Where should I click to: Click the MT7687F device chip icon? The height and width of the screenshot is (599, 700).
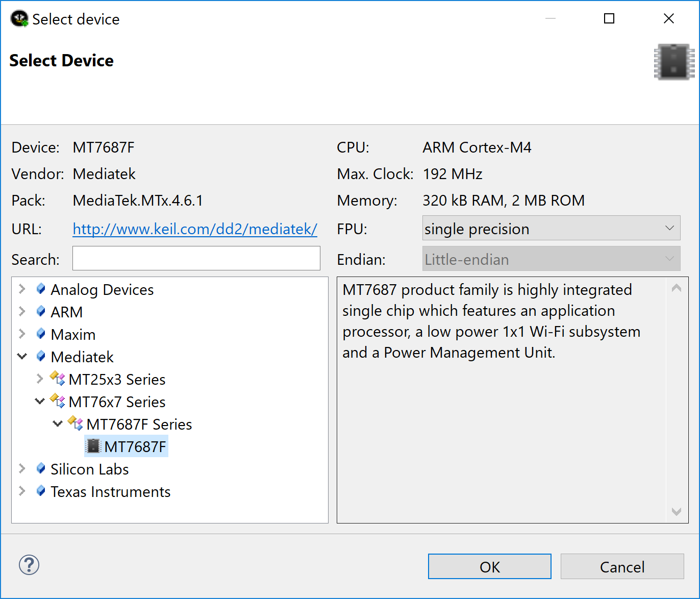pos(93,446)
